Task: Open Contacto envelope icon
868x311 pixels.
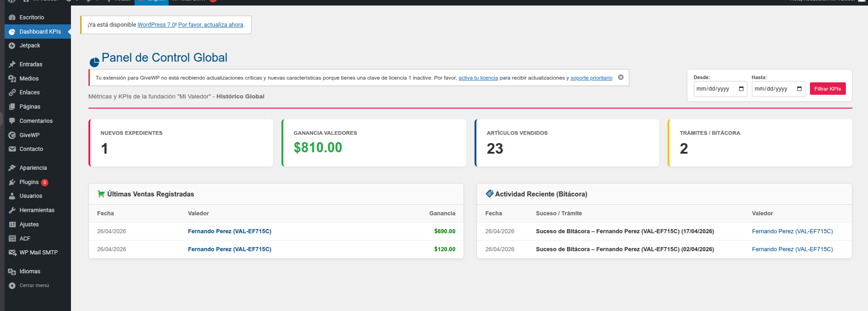Action: (x=12, y=149)
